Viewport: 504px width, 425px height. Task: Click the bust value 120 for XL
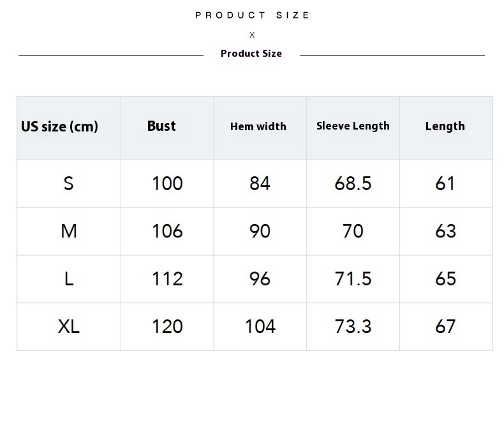pyautogui.click(x=167, y=327)
